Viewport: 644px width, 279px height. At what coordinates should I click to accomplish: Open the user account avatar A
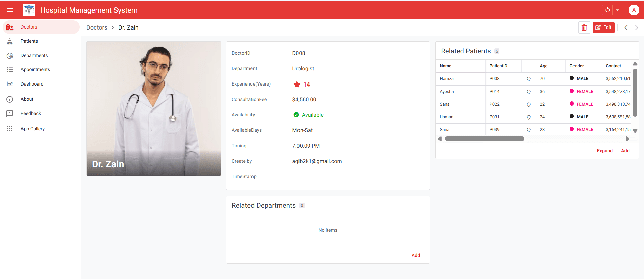(634, 10)
